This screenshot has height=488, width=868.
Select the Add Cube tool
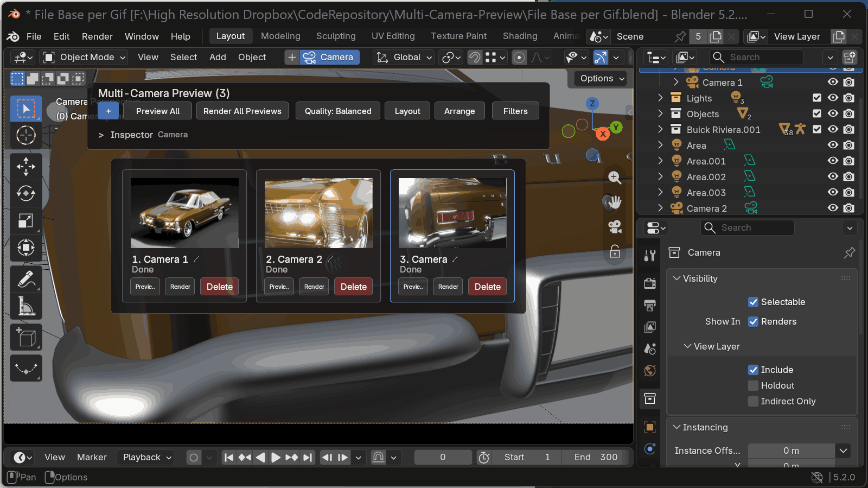26,338
